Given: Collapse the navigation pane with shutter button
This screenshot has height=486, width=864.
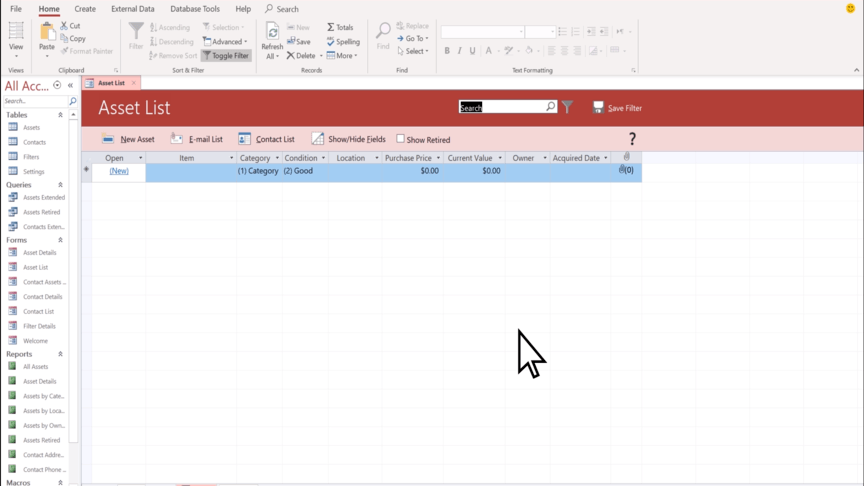Looking at the screenshot, I should point(70,86).
